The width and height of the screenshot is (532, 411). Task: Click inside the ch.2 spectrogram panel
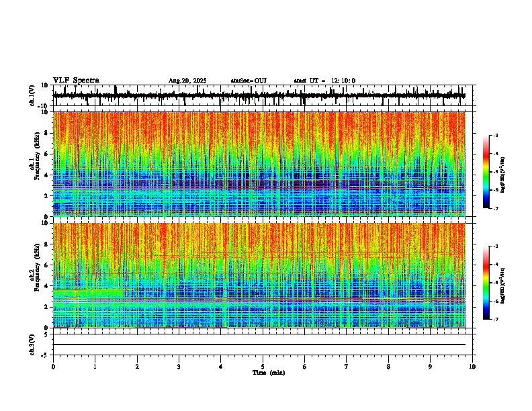pos(259,275)
